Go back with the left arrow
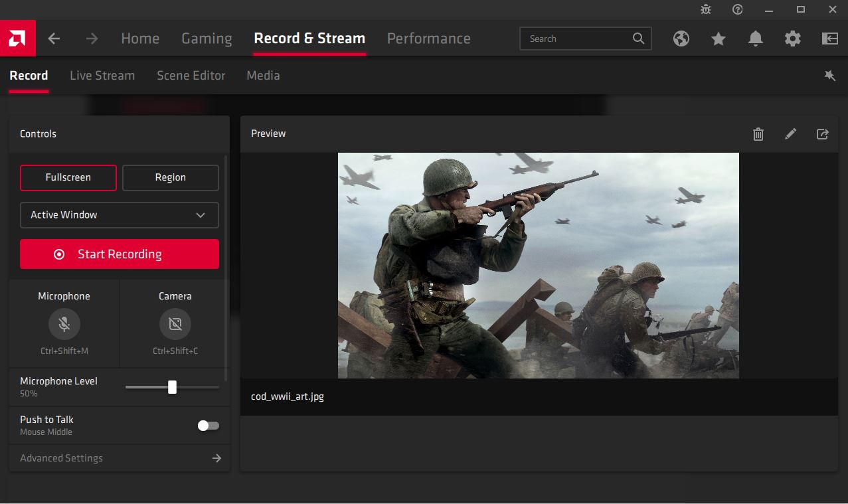Image resolution: width=848 pixels, height=504 pixels. [54, 39]
